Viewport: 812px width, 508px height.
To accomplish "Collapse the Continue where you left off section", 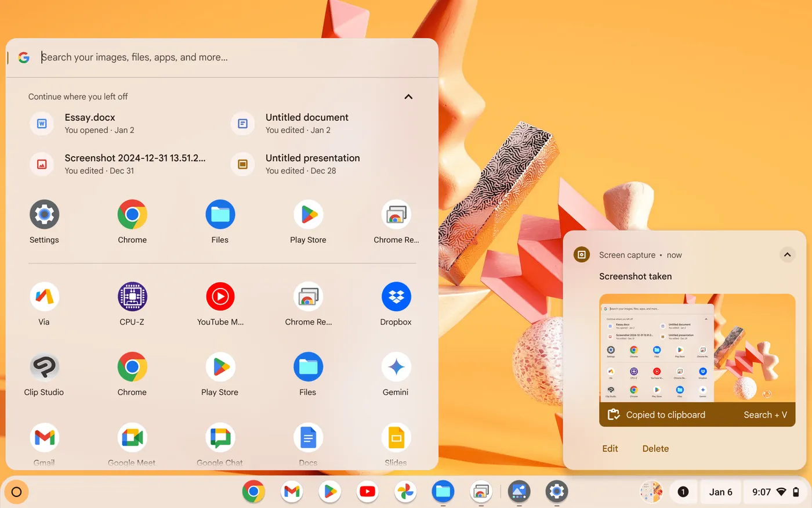I will [408, 96].
